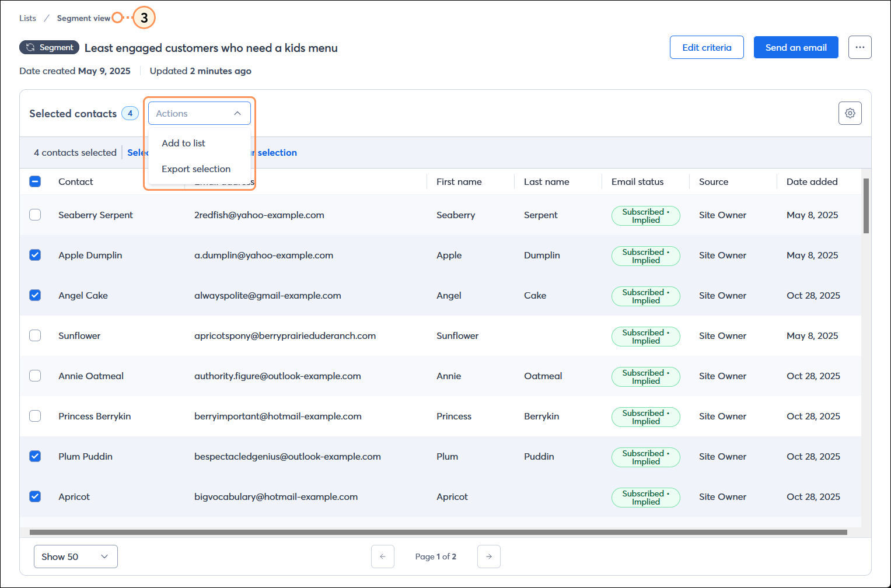The height and width of the screenshot is (588, 891).
Task: Select Export selection from the menu
Action: point(196,169)
